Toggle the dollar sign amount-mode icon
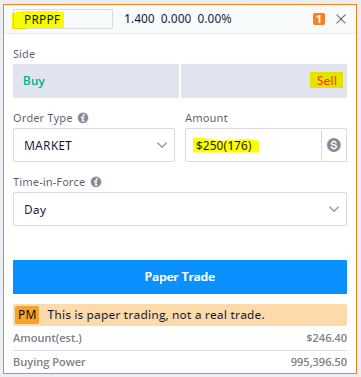 (334, 145)
